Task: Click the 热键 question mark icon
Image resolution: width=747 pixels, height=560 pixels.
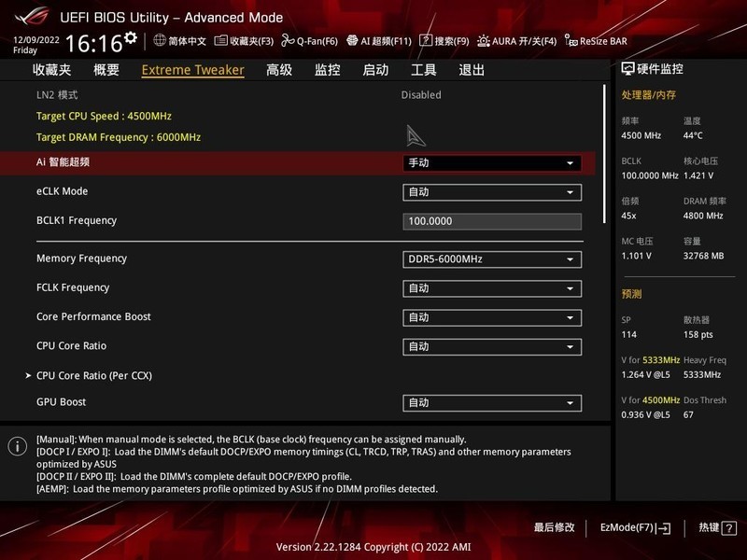Action: 729,527
